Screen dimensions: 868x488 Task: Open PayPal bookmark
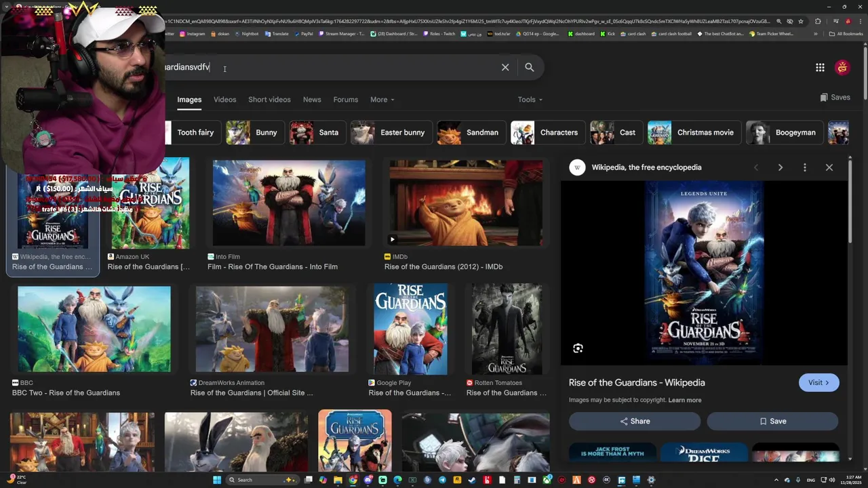point(304,34)
